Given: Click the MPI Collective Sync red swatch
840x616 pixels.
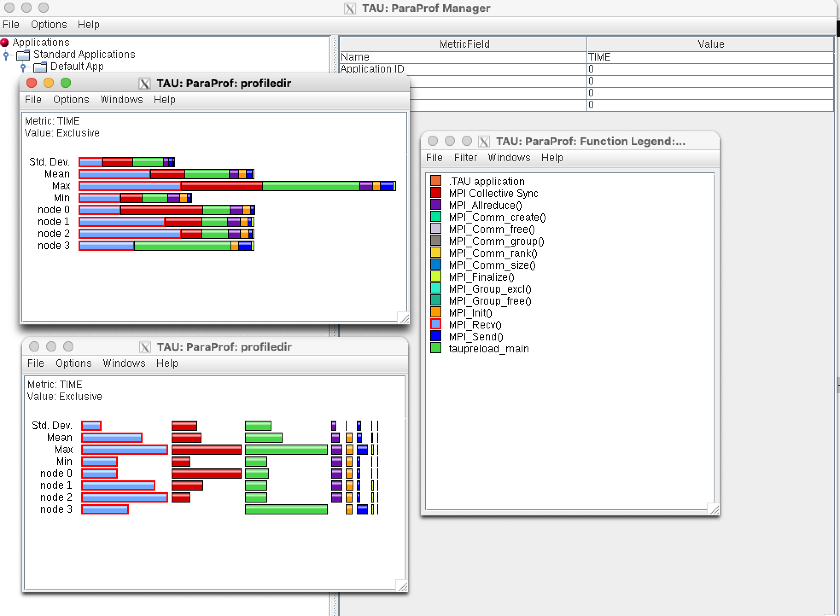Looking at the screenshot, I should coord(435,193).
